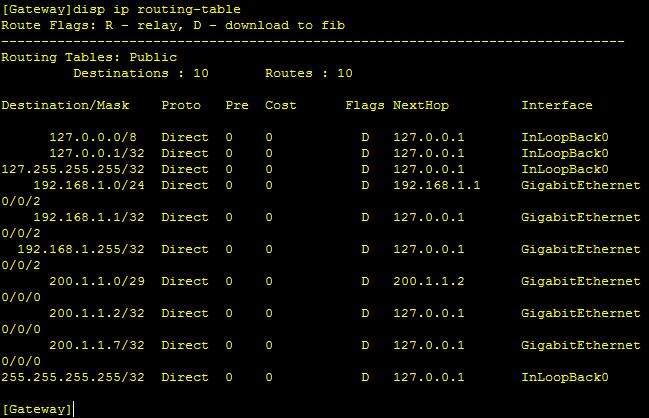The height and width of the screenshot is (418, 649).
Task: Click 'Routing Tables: Public' text
Action: tap(89, 57)
